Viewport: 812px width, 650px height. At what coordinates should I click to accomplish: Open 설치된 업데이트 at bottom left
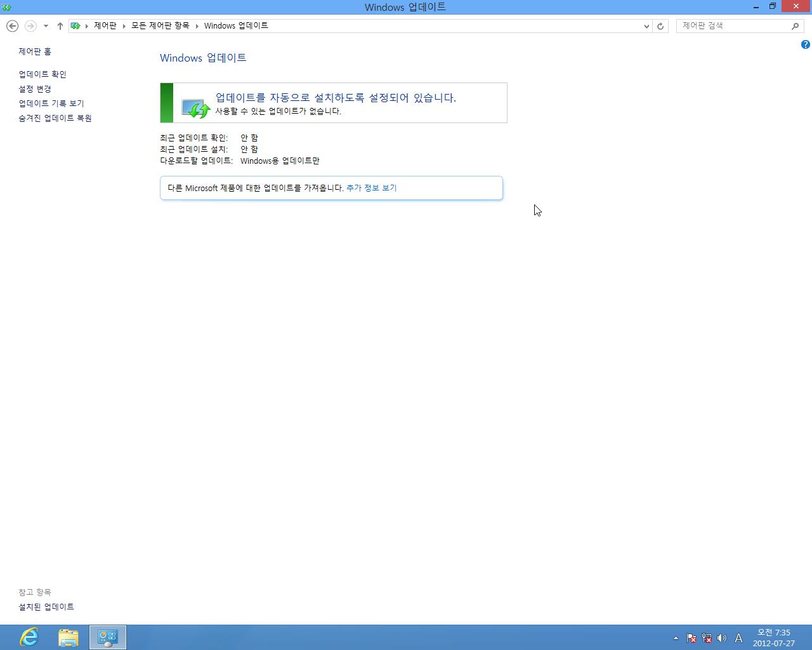coord(46,607)
